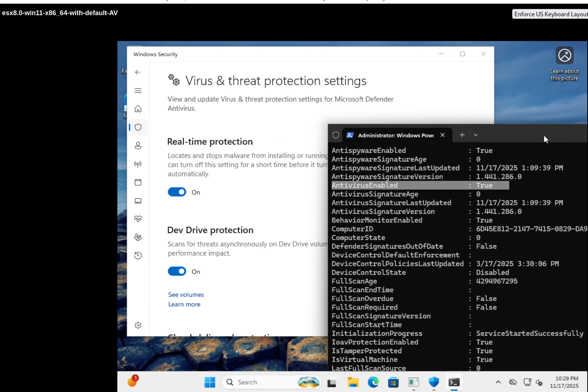This screenshot has width=588, height=392.
Task: Open the Windows Security navigation hamburger menu
Action: point(138,91)
